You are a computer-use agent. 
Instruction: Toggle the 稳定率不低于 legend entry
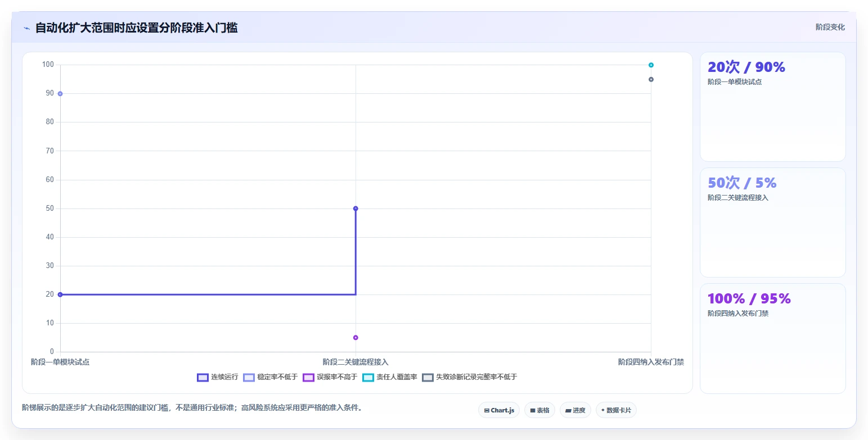[x=271, y=377]
